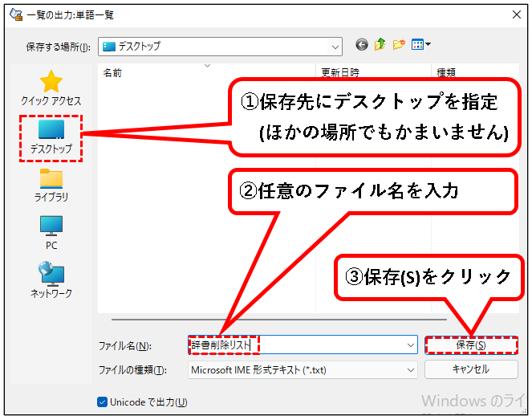This screenshot has width=532, height=420.
Task: Go up one folder level
Action: click(380, 44)
